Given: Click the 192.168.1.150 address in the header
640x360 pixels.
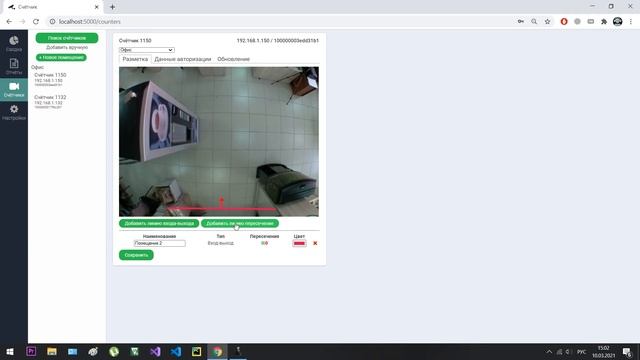Looking at the screenshot, I should tap(253, 41).
